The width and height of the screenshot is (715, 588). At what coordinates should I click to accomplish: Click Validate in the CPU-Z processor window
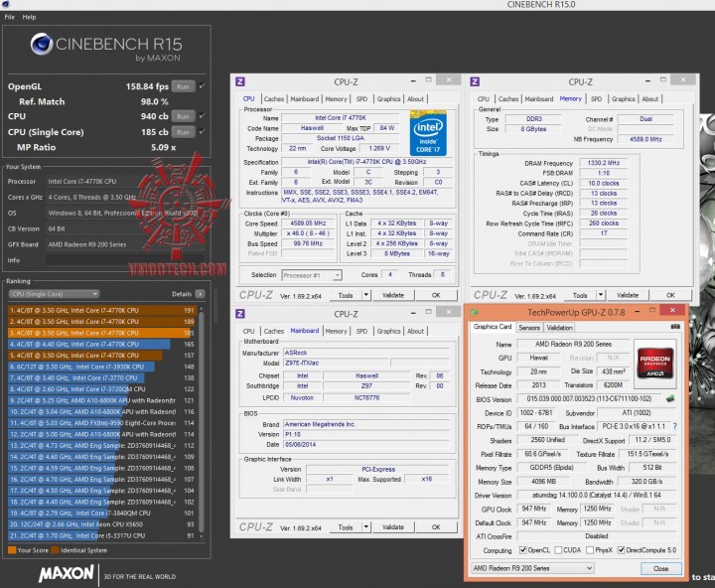[393, 295]
